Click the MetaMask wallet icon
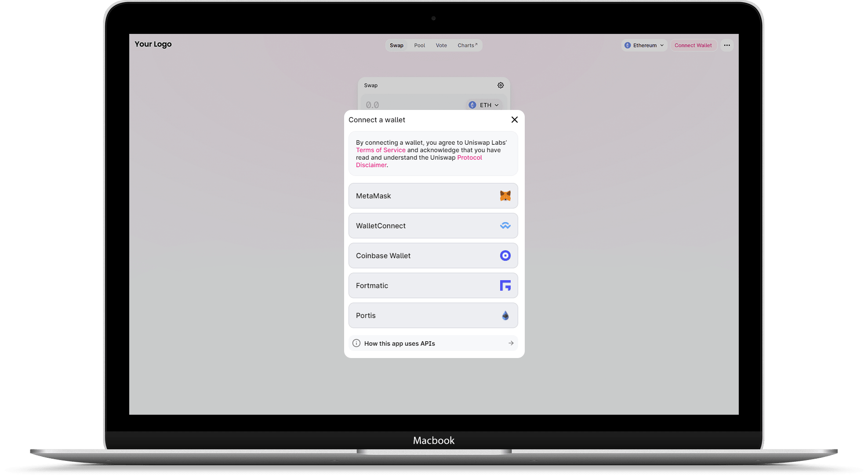The height and width of the screenshot is (475, 868). (505, 195)
